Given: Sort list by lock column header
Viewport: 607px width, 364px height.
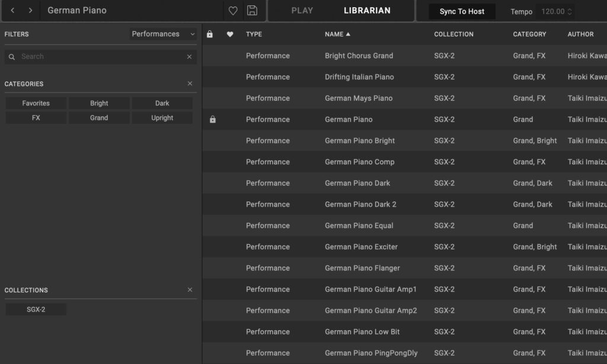Looking at the screenshot, I should click(x=210, y=34).
